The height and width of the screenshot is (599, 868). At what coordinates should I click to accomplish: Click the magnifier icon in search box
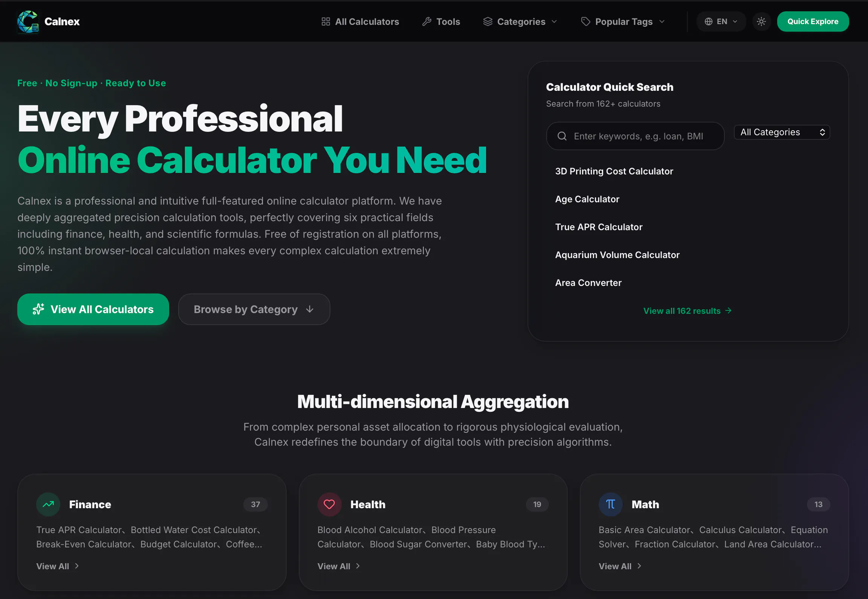562,136
